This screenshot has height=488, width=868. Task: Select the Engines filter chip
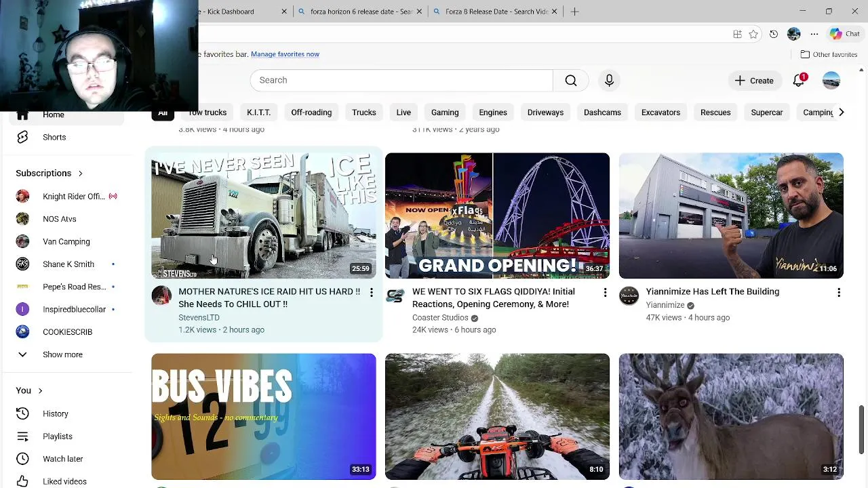493,113
